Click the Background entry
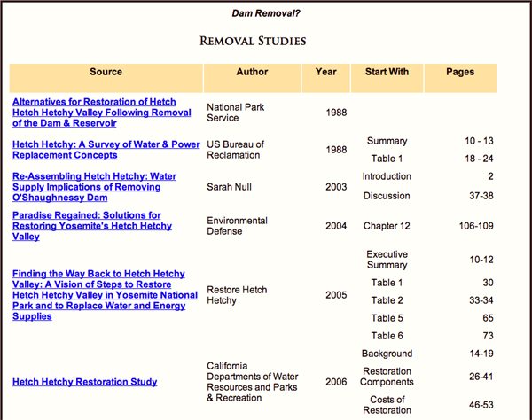 [387, 354]
